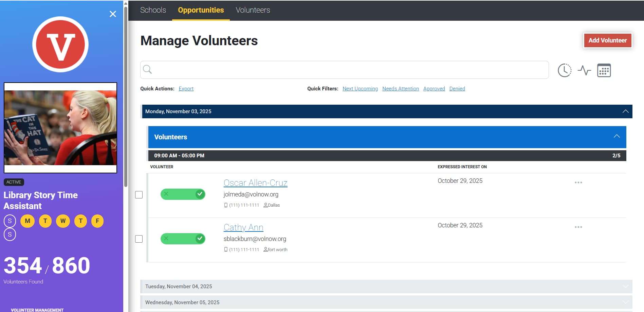Toggle Cathy Ann's approval switch

tap(183, 239)
